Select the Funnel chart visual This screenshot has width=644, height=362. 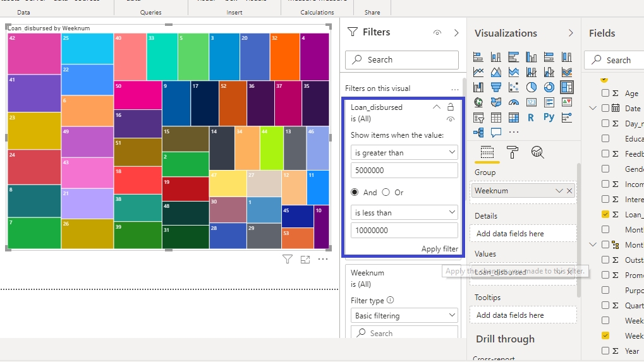496,87
